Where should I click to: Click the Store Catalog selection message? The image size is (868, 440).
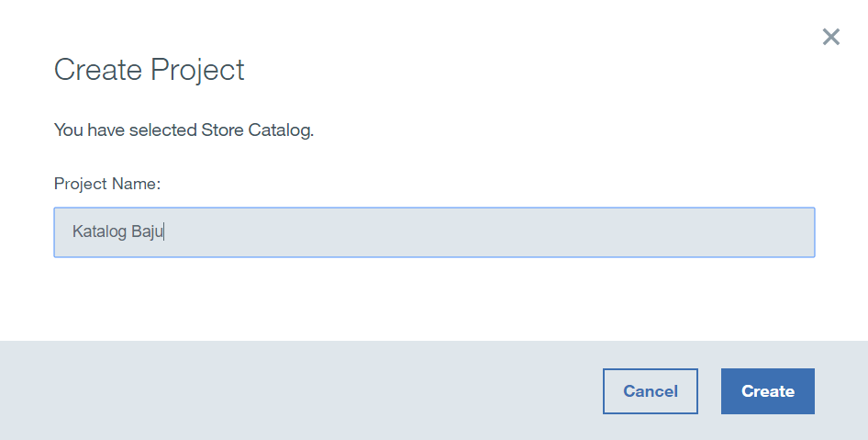point(184,130)
